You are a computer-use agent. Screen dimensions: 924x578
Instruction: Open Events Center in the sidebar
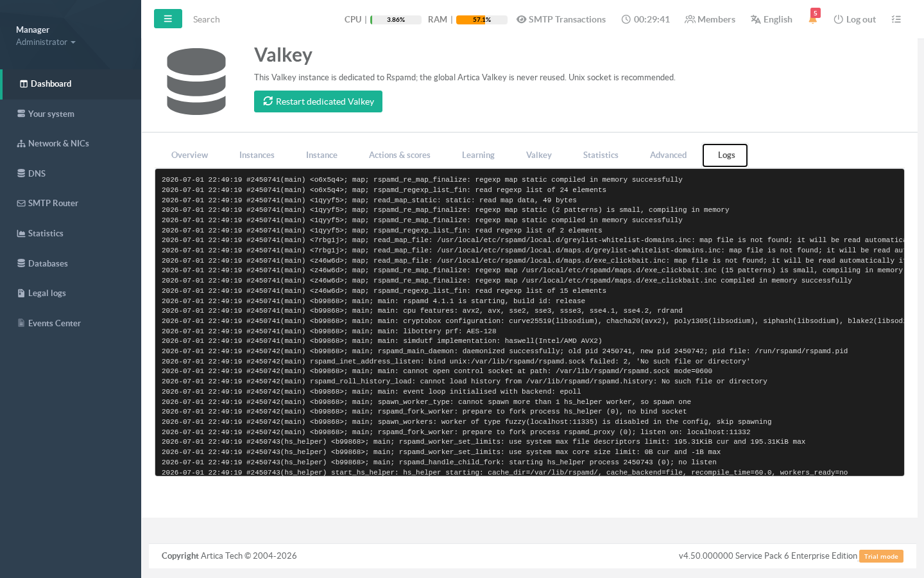point(71,323)
